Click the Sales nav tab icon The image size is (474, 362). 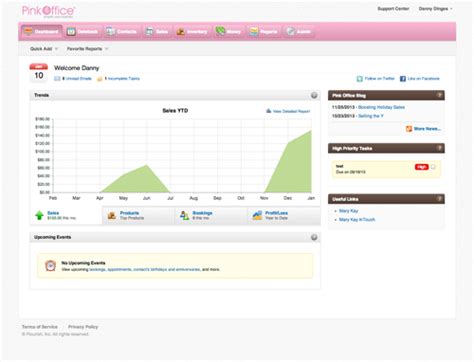pyautogui.click(x=149, y=32)
